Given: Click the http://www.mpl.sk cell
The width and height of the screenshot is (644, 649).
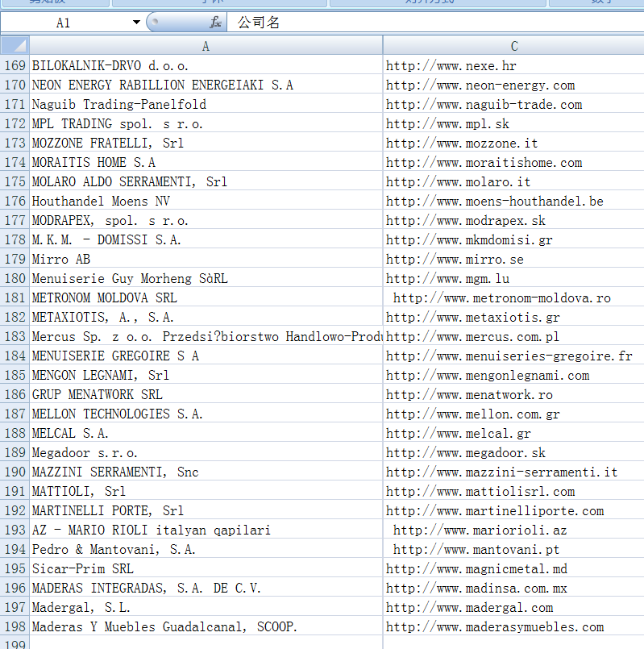Looking at the screenshot, I should [513, 123].
